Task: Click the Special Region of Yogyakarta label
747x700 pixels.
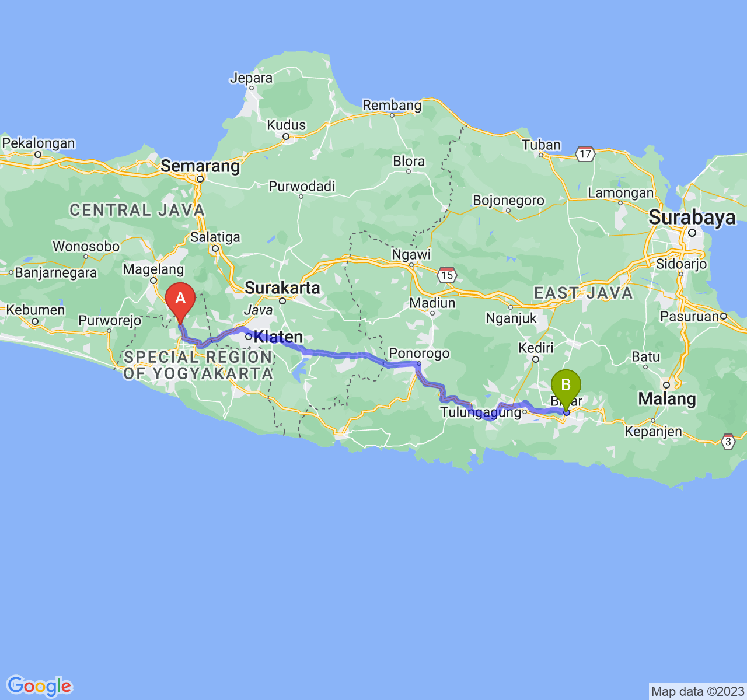Action: pos(198,365)
